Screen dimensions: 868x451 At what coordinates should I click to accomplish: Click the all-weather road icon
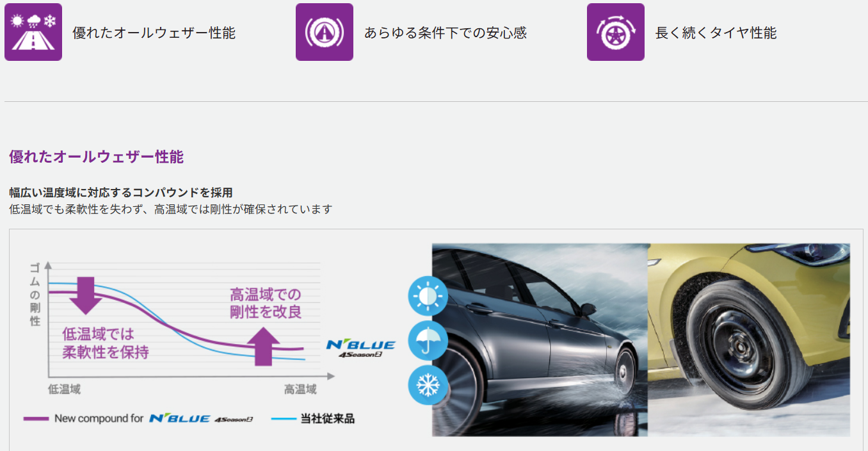(x=33, y=32)
